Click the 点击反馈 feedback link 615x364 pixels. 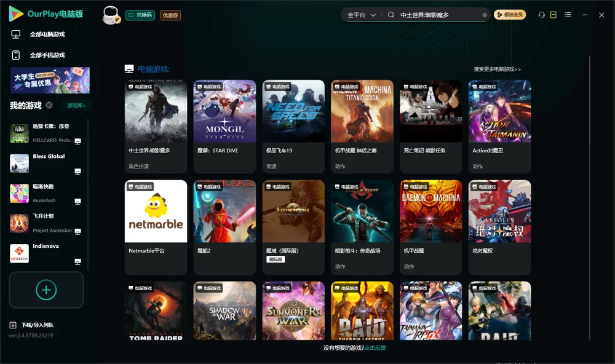pyautogui.click(x=375, y=347)
